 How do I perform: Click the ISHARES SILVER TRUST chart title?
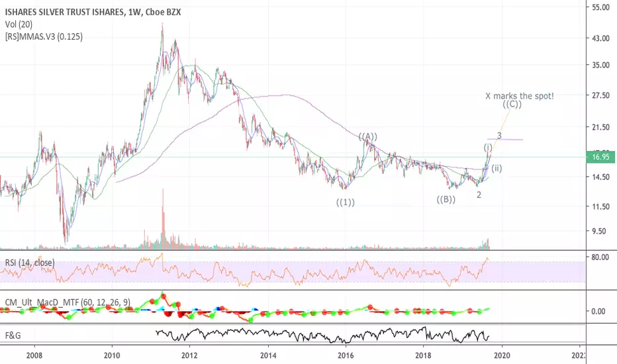(93, 12)
